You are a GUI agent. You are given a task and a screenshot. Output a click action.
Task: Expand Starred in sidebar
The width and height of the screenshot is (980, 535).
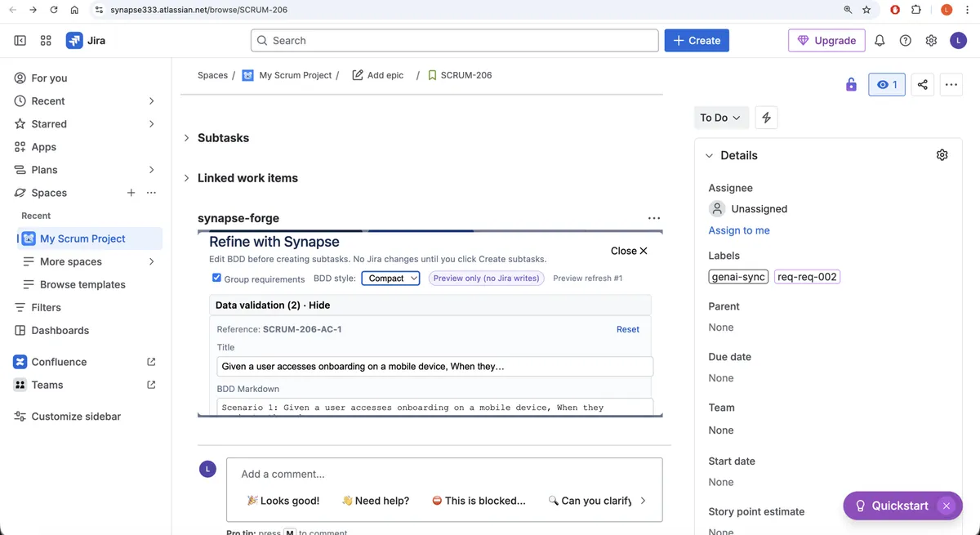click(151, 124)
